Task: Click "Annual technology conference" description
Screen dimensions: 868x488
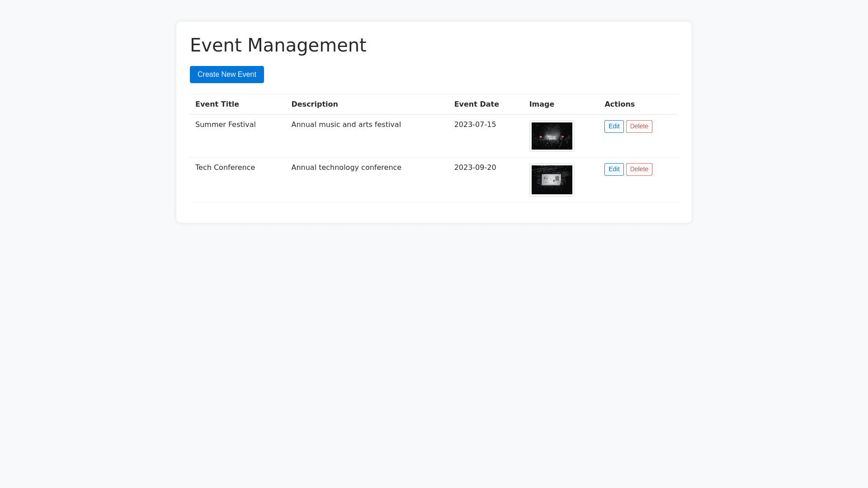Action: [346, 168]
